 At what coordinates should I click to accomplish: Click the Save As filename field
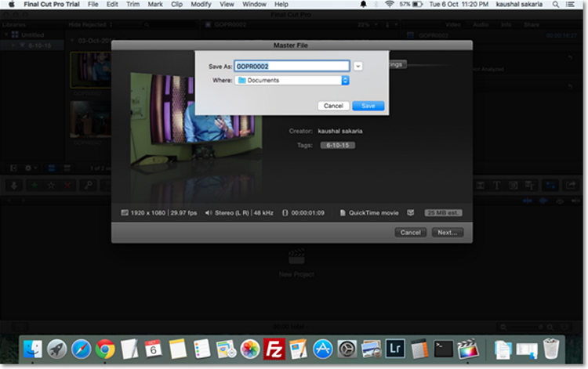click(292, 67)
